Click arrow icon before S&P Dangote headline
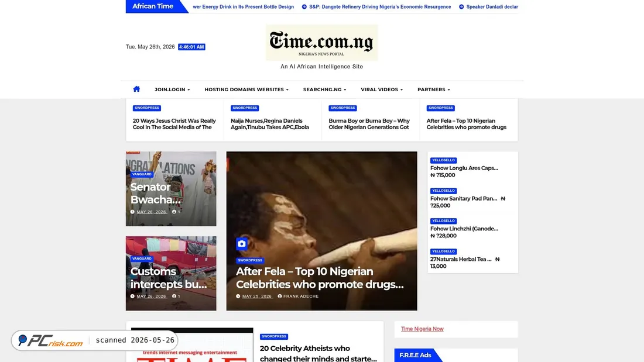The height and width of the screenshot is (362, 644). tap(304, 6)
